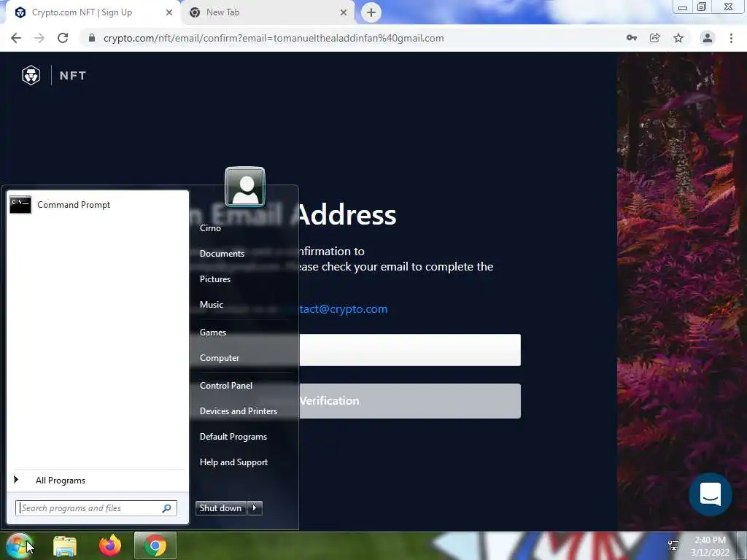Open the Chrome profile avatar

pyautogui.click(x=708, y=38)
